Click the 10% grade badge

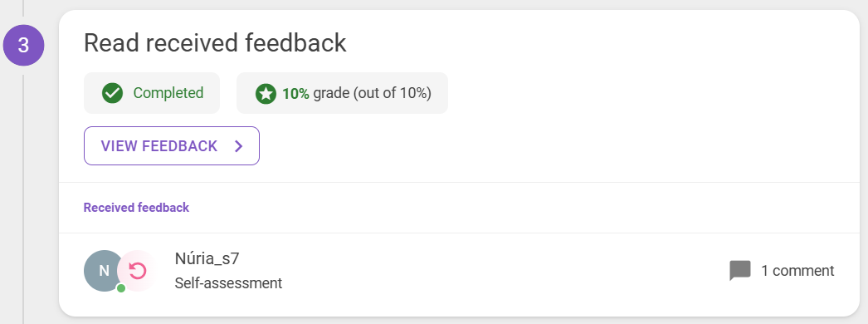coord(342,93)
